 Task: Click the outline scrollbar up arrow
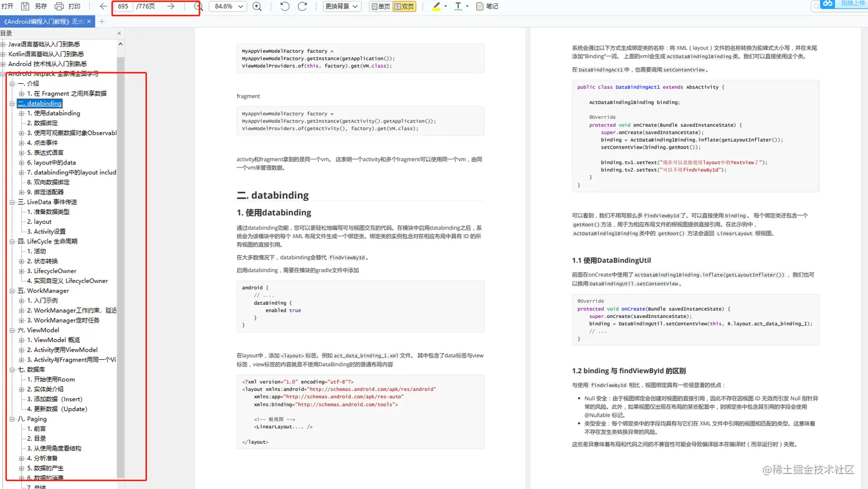click(x=121, y=44)
